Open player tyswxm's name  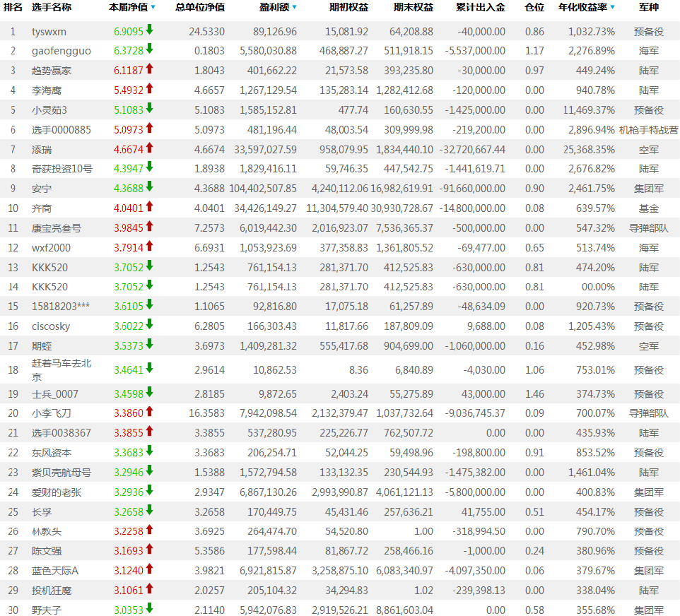tap(49, 32)
